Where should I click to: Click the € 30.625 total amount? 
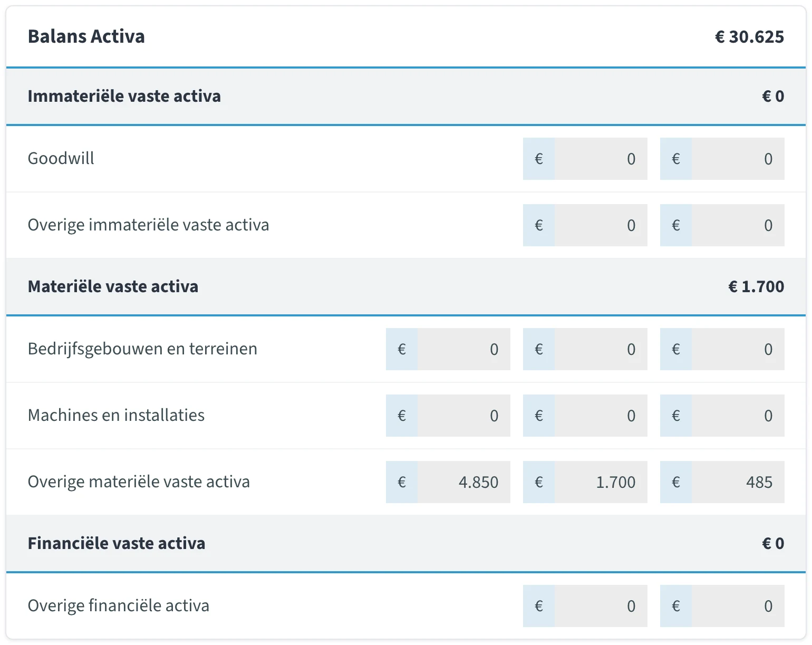coord(749,37)
